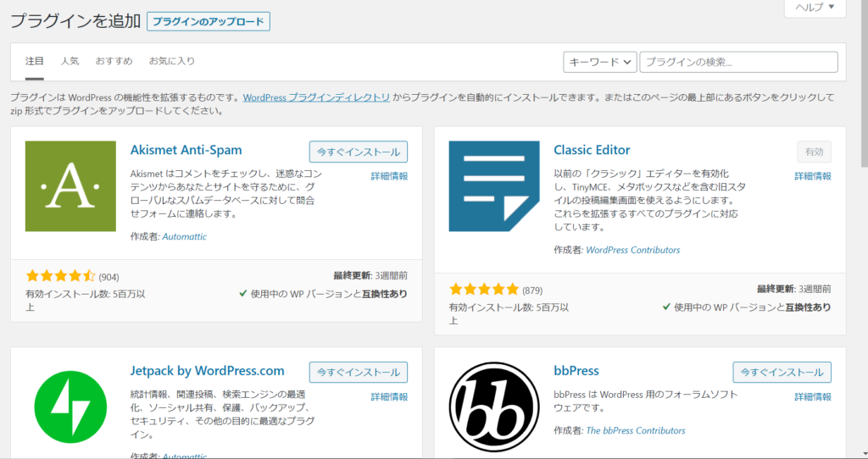Screen dimensions: 868x459
Task: Open 詳細情報 for Classic Editor
Action: 813,176
